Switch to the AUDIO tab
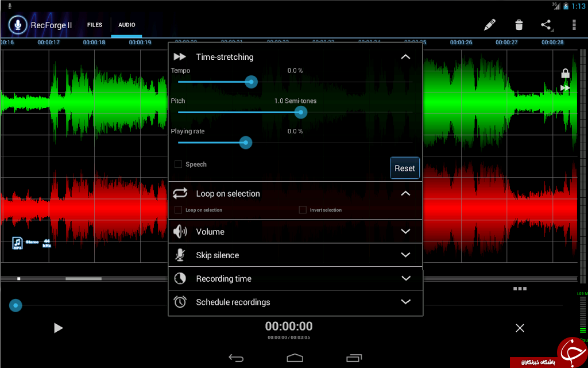Image resolution: width=588 pixels, height=368 pixels. [x=127, y=25]
